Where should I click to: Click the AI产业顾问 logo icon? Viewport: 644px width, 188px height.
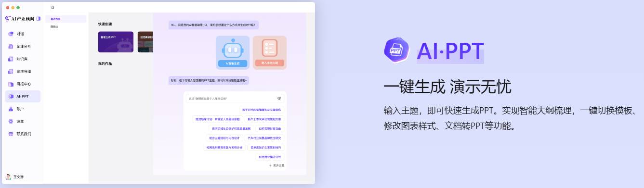click(x=8, y=19)
